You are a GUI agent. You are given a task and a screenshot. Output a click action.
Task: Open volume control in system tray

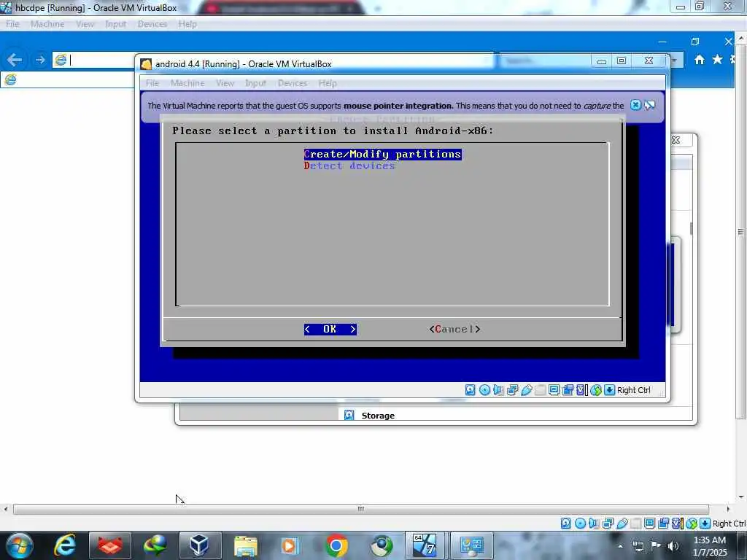click(673, 546)
